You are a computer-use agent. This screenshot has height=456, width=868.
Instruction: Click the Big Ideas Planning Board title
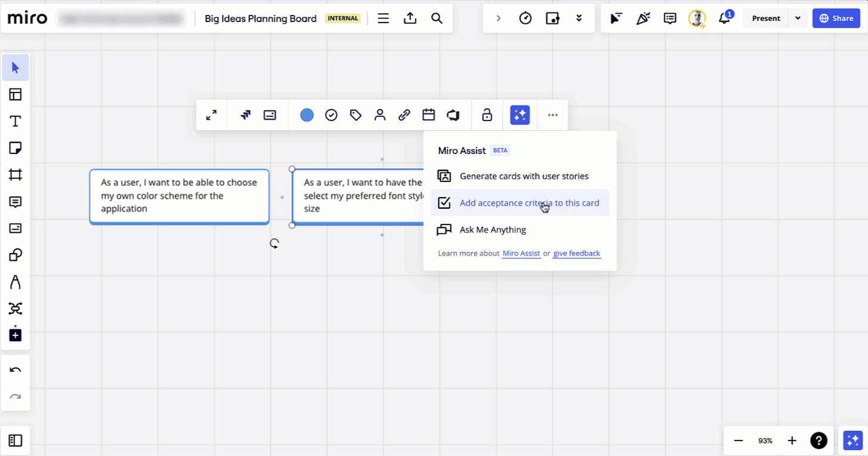[261, 19]
